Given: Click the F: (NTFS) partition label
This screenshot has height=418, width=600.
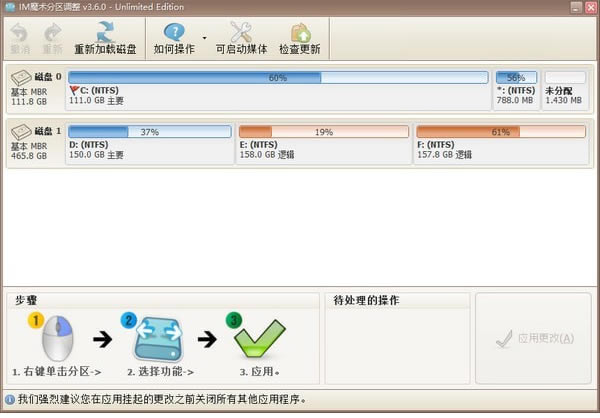Looking at the screenshot, I should tap(436, 145).
